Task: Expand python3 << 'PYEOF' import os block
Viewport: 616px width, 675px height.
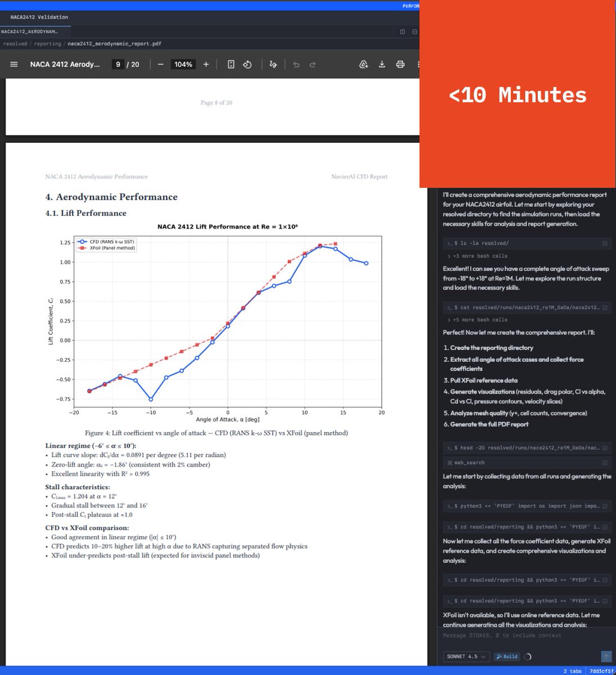Action: click(527, 506)
